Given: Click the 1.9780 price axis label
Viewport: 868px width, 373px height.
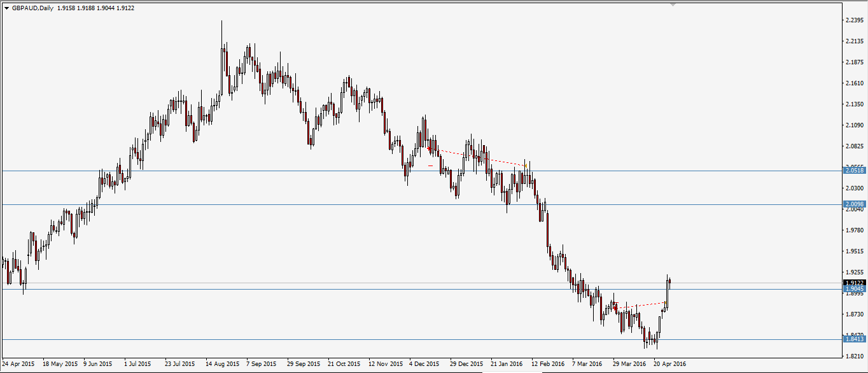Looking at the screenshot, I should pyautogui.click(x=855, y=230).
